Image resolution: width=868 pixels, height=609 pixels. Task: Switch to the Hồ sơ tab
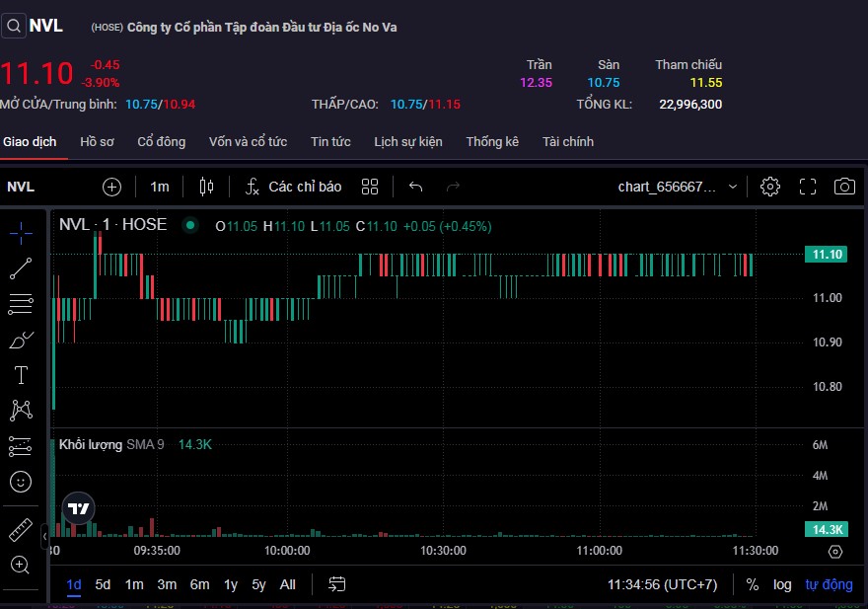(97, 141)
